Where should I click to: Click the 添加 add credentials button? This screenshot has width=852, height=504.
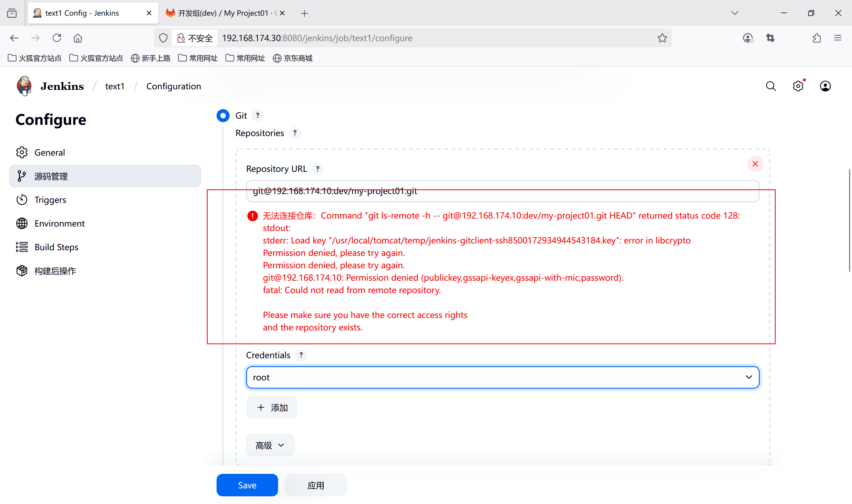[x=271, y=408]
